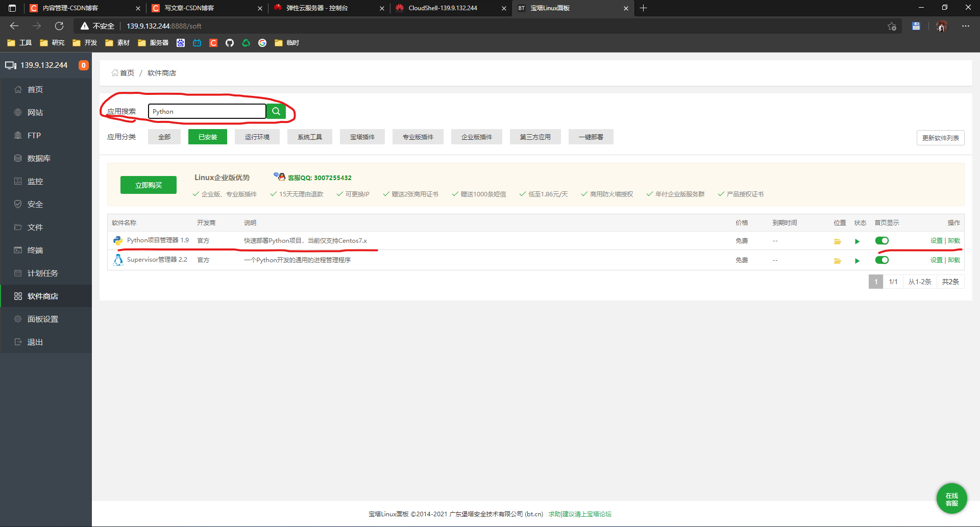Viewport: 980px width, 527px height.
Task: Click the Supervisor penguin icon in software list
Action: pos(118,260)
